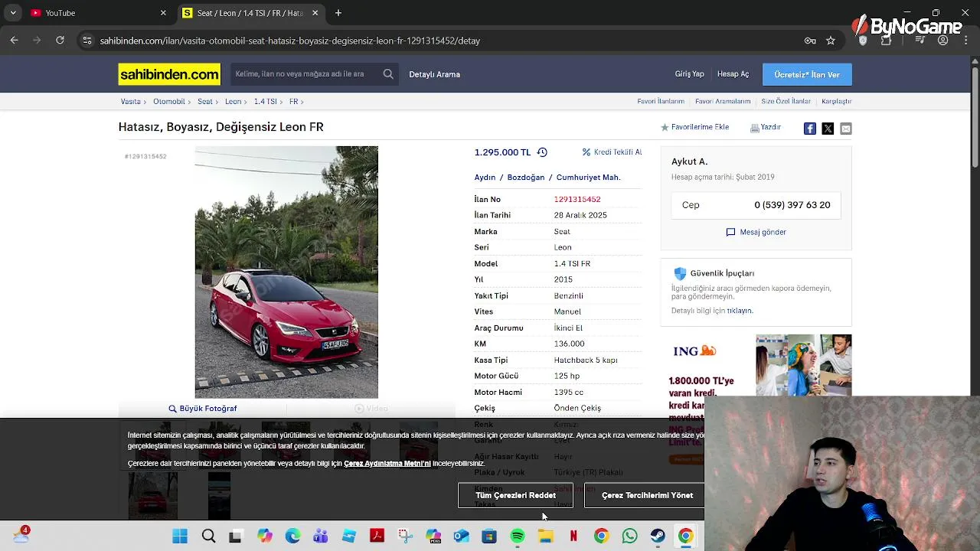Viewport: 980px width, 551px height.
Task: Open a new browser tab
Action: [338, 13]
